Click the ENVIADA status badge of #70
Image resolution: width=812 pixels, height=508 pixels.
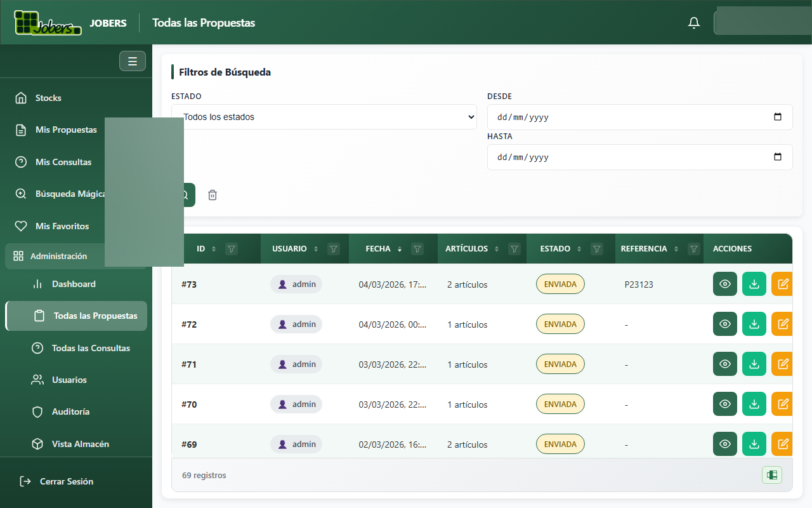(x=560, y=404)
